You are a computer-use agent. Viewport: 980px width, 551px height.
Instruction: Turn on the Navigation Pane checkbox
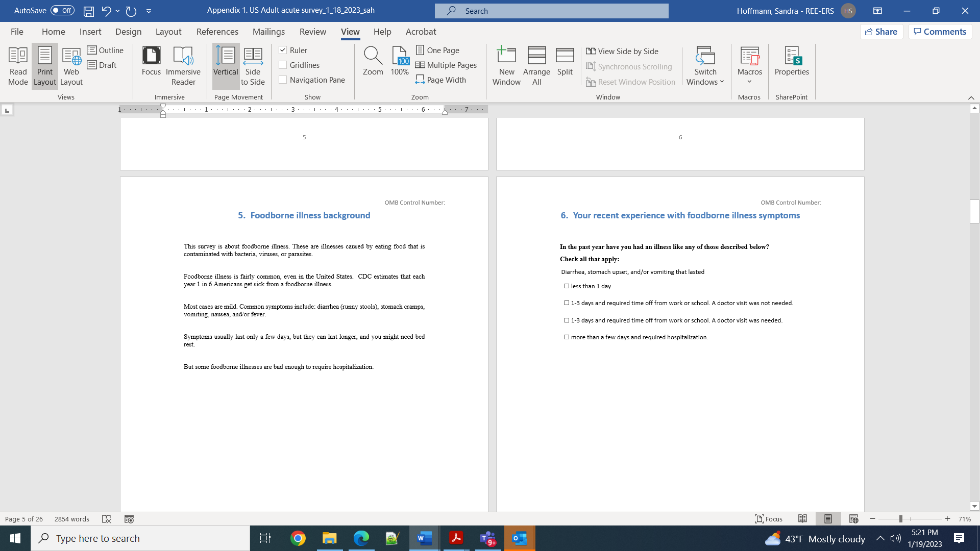tap(283, 80)
